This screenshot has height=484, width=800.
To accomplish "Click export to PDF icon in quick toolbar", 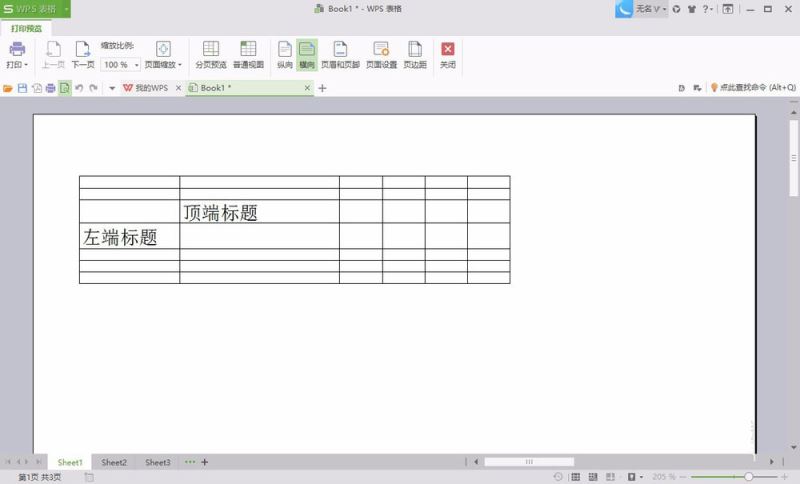I will pyautogui.click(x=37, y=88).
